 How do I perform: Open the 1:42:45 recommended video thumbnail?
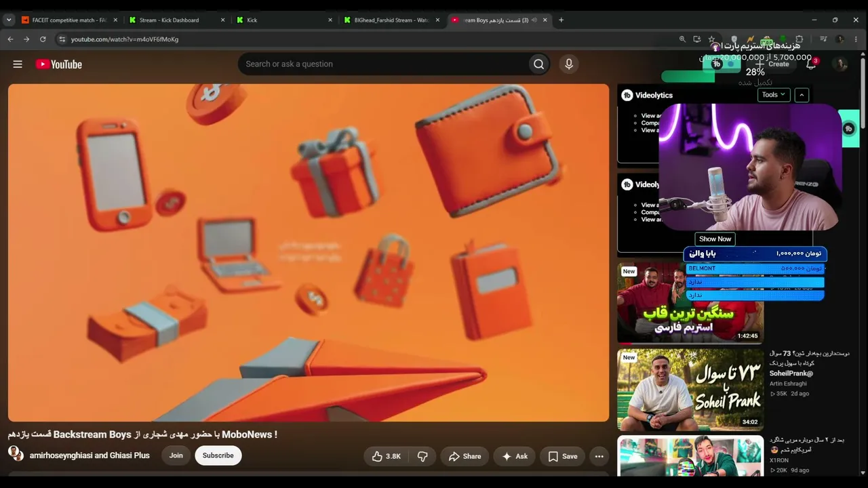coord(690,302)
